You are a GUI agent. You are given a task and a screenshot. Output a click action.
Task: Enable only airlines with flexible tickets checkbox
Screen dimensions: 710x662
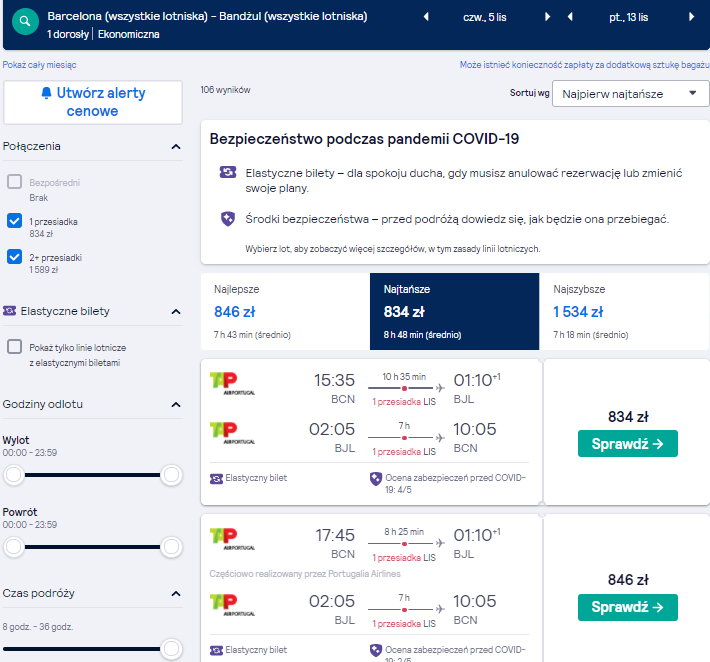(x=14, y=347)
